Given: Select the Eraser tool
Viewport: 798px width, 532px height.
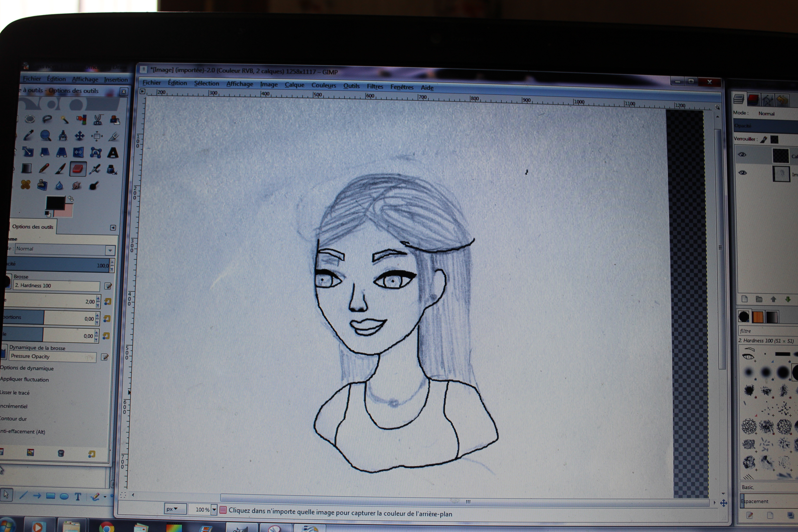Looking at the screenshot, I should point(78,169).
